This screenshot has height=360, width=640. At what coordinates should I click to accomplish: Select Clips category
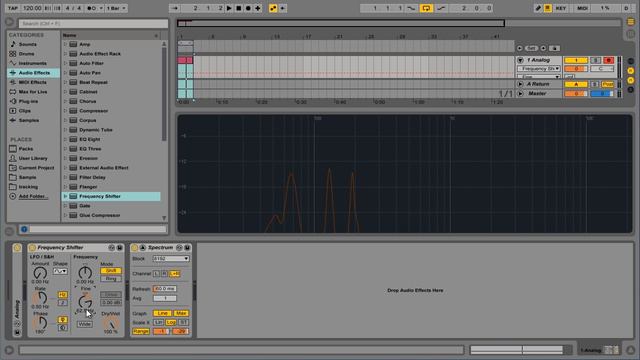[x=24, y=111]
